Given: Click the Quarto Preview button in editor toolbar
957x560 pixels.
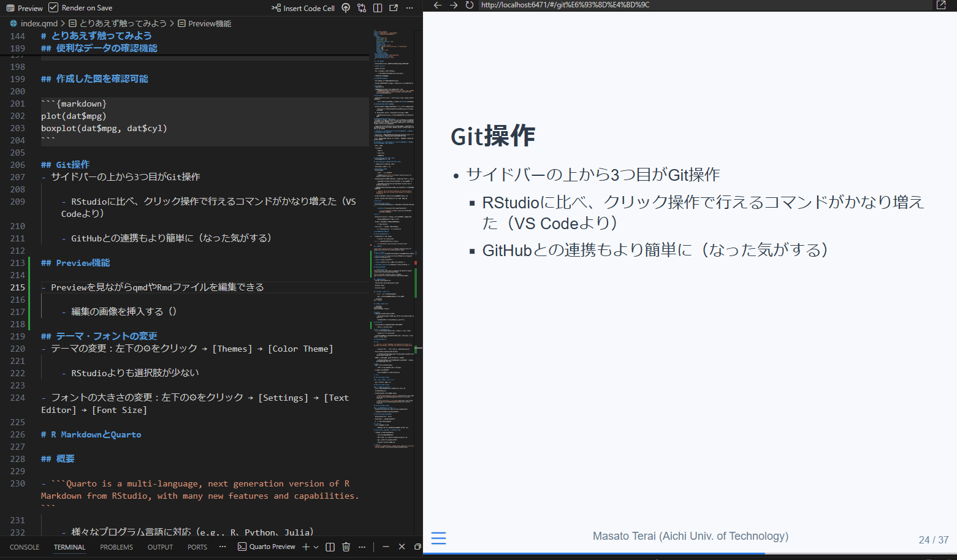Looking at the screenshot, I should point(25,8).
